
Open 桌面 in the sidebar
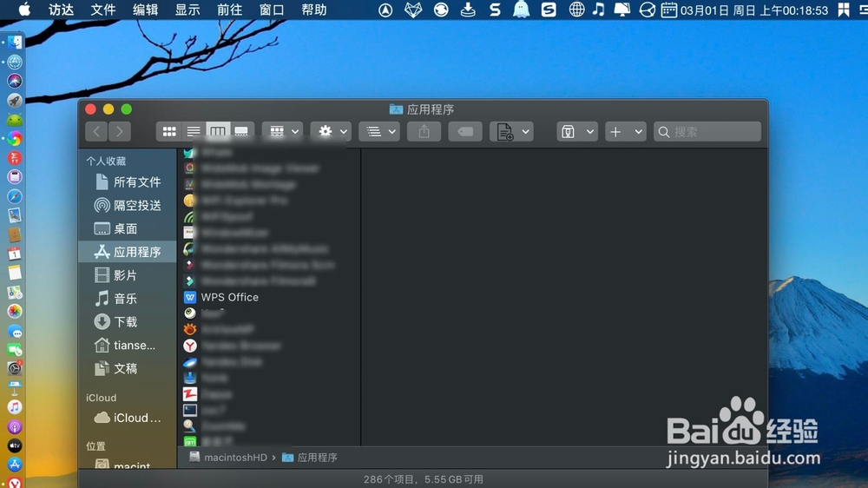(128, 228)
